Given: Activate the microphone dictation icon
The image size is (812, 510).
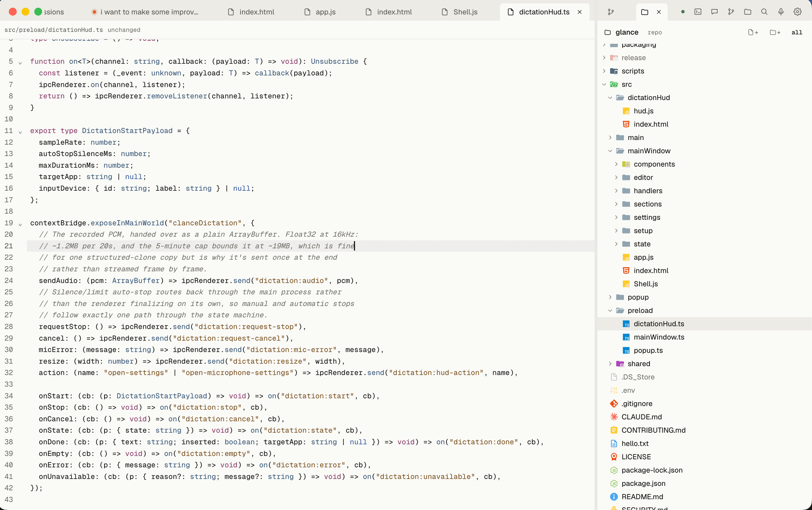Looking at the screenshot, I should (x=781, y=12).
